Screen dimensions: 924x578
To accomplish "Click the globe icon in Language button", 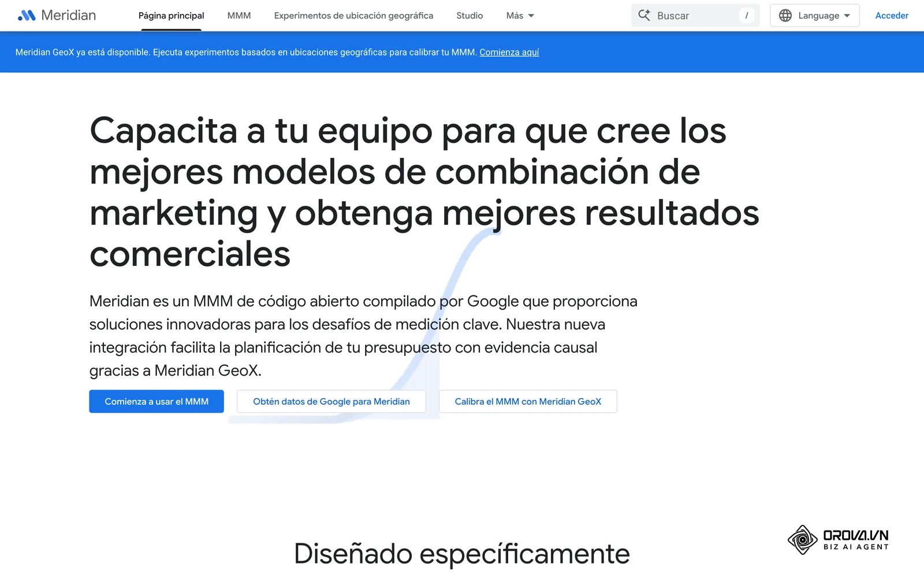I will point(785,16).
